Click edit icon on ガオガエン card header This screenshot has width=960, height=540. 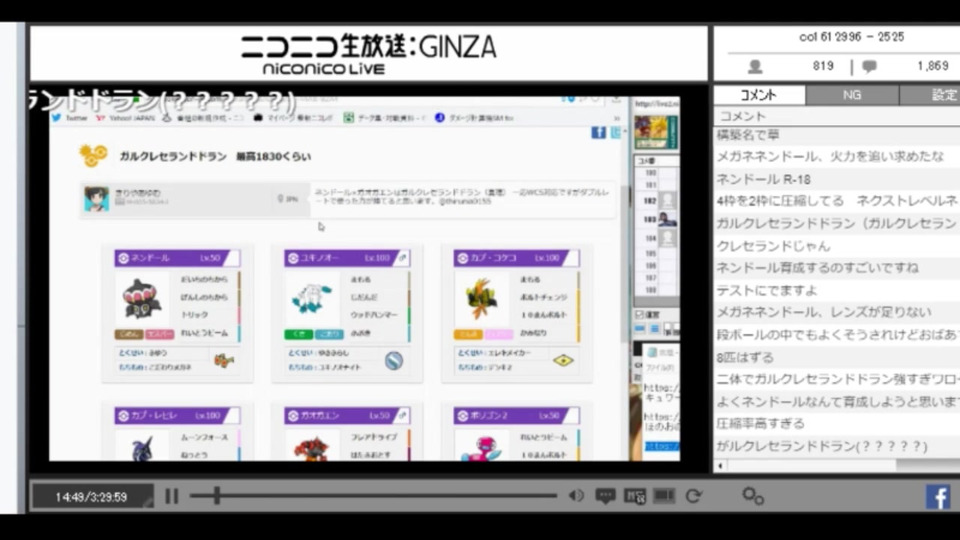(x=403, y=415)
